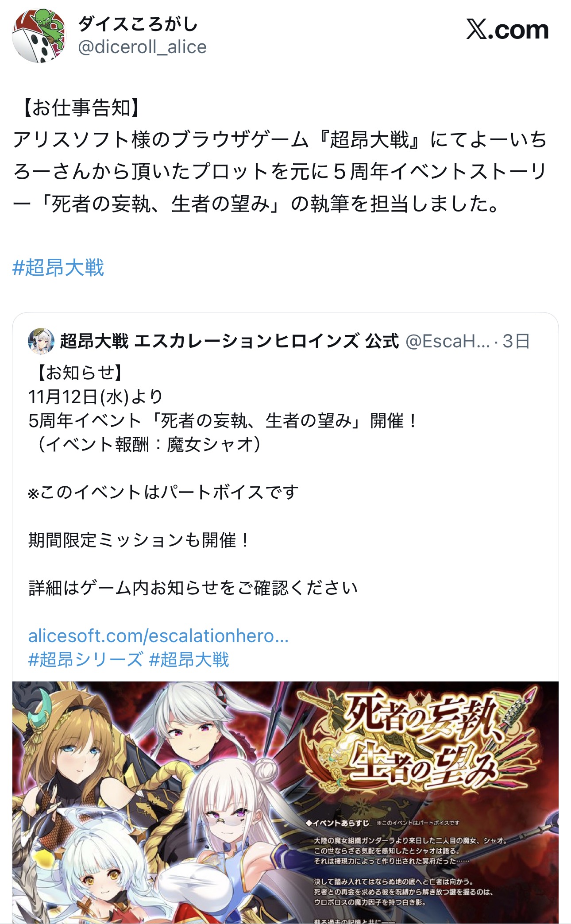
Task: Open the quoted account's small avatar
Action: [41, 341]
